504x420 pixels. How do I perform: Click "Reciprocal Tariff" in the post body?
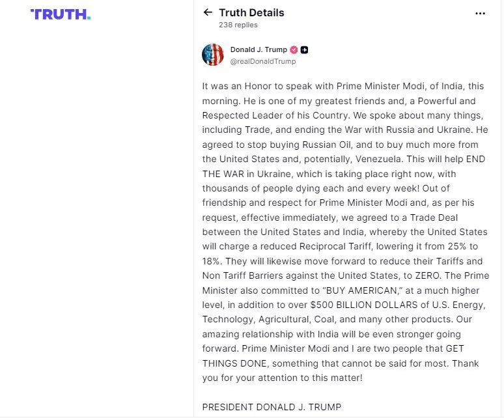coord(300,247)
